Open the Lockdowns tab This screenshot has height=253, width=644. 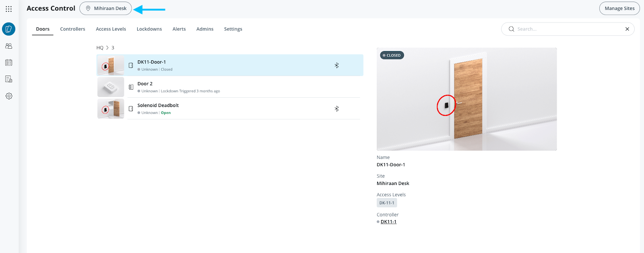click(x=149, y=29)
